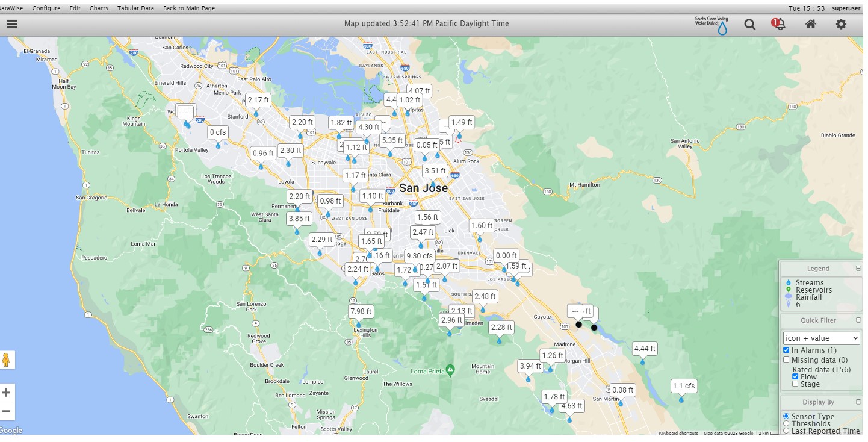This screenshot has width=868, height=442.
Task: Check the Stage rated data box
Action: point(795,384)
